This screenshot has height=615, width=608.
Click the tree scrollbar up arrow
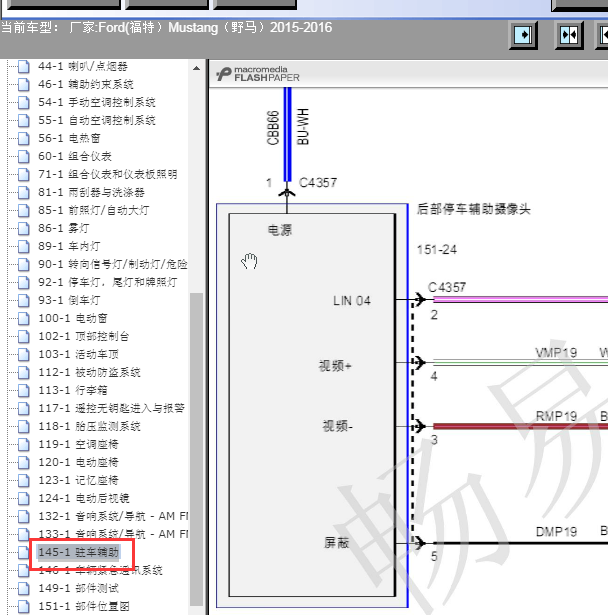197,68
